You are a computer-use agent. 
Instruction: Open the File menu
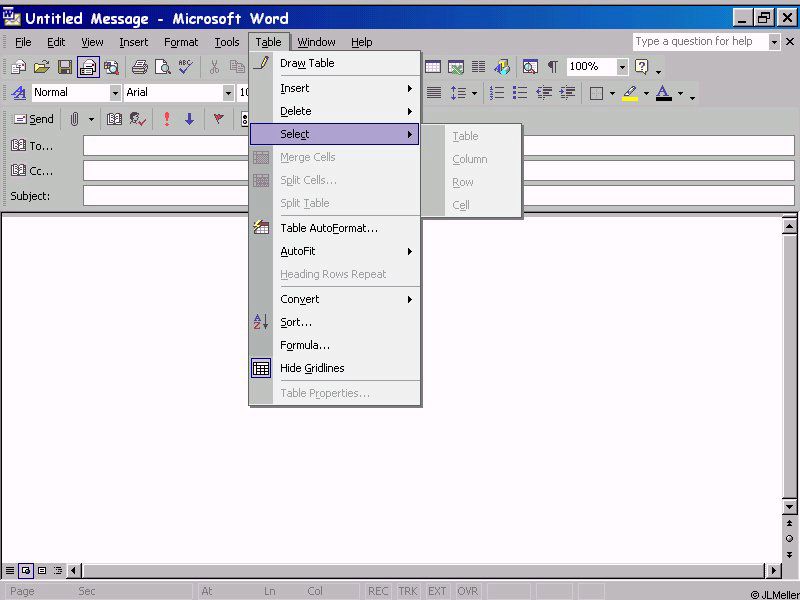pos(23,42)
